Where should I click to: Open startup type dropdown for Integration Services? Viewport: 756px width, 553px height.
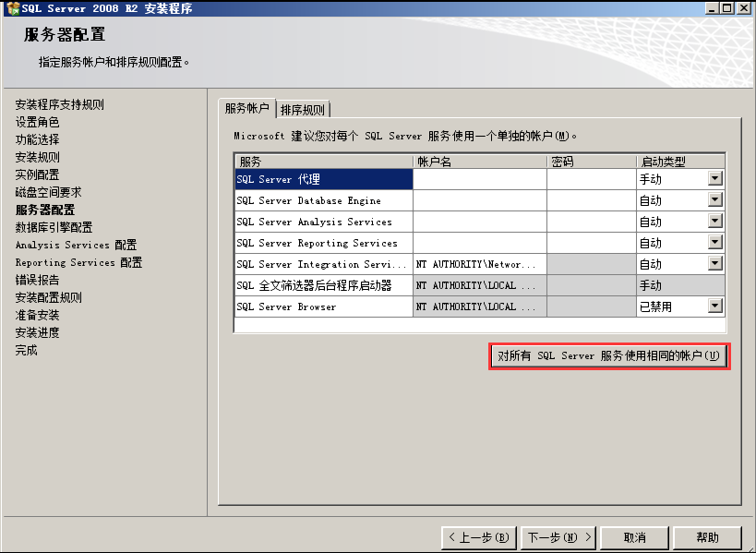click(715, 263)
